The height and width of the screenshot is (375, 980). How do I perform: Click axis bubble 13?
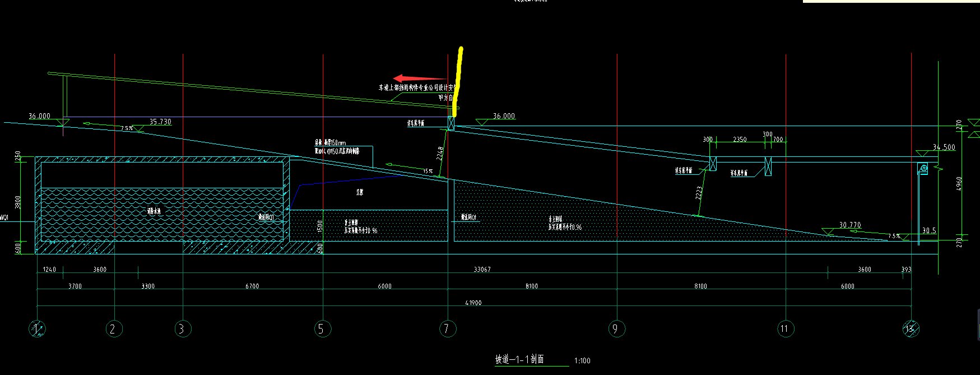pyautogui.click(x=911, y=329)
